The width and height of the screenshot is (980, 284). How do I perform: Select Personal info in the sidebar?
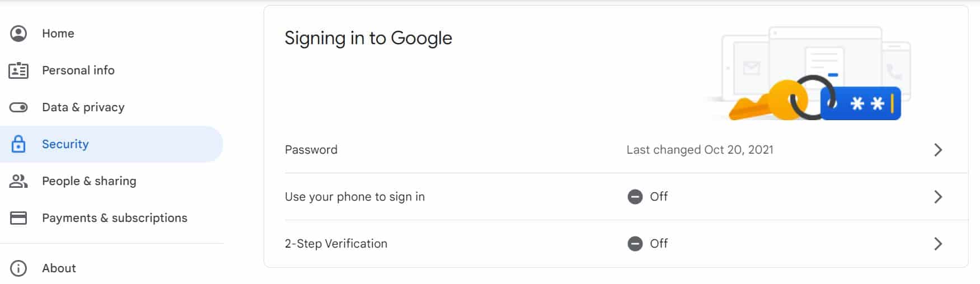click(x=78, y=70)
